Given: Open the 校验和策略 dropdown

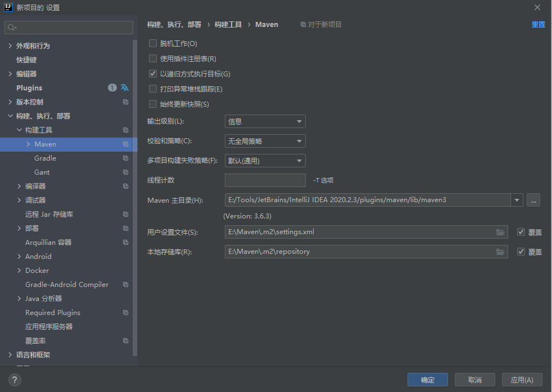Looking at the screenshot, I should (x=265, y=141).
